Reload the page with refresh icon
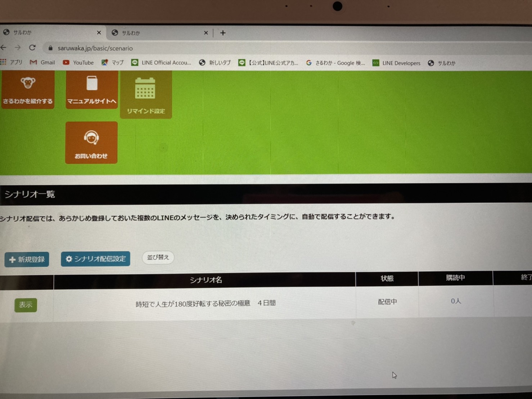Screen dimensions: 532x399 (x=32, y=48)
